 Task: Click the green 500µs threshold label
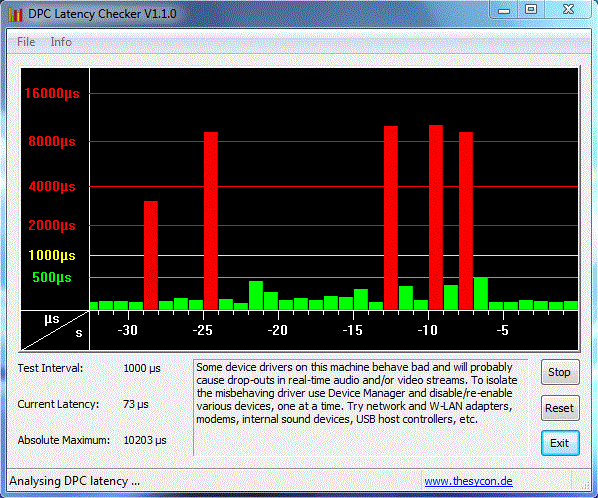click(52, 277)
